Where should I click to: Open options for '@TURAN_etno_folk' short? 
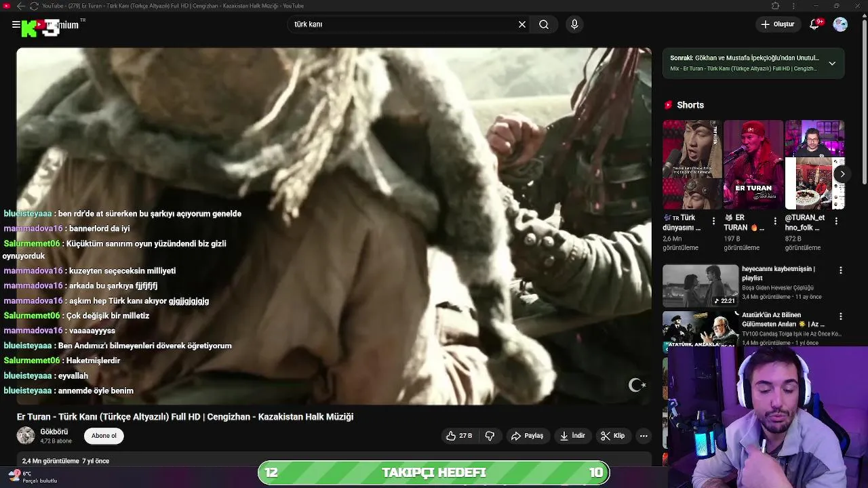point(836,221)
